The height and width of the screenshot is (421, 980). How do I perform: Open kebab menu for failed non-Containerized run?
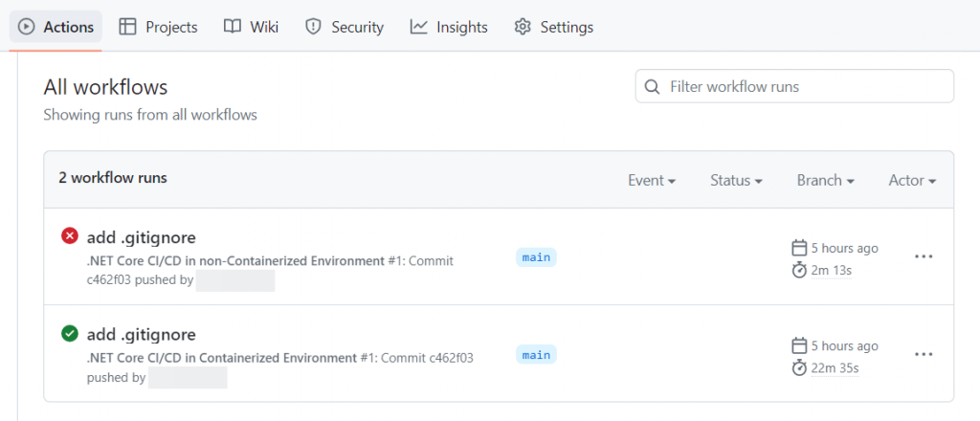pyautogui.click(x=924, y=256)
